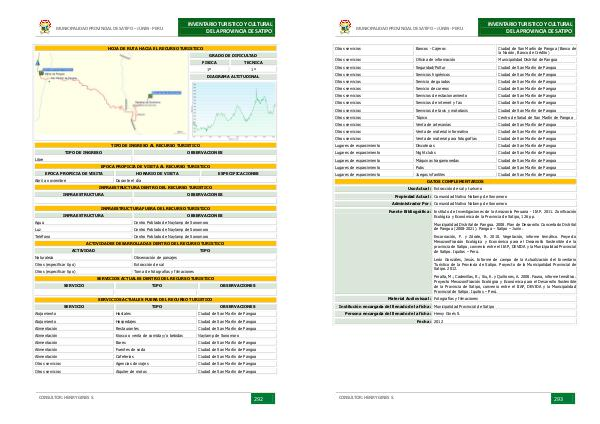Click the left page green 'Inventario Turístico y Cultural' banner
This screenshot has height=424, width=600.
pos(227,27)
